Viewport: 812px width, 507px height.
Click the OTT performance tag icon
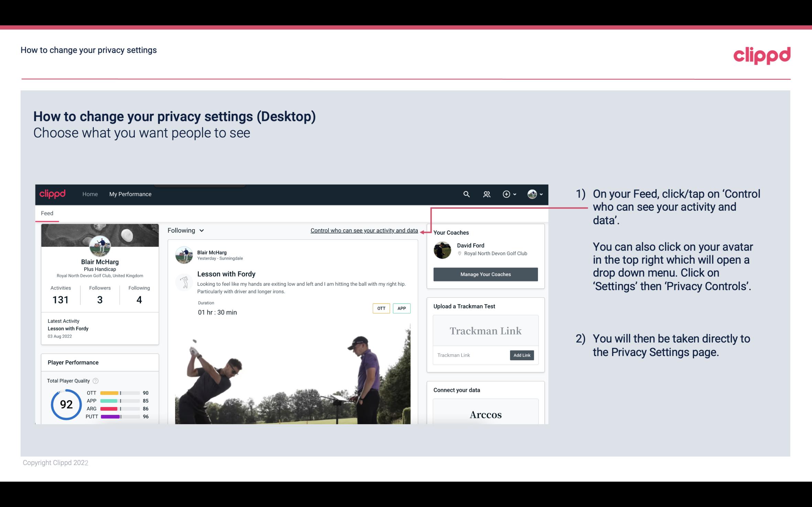click(x=381, y=308)
